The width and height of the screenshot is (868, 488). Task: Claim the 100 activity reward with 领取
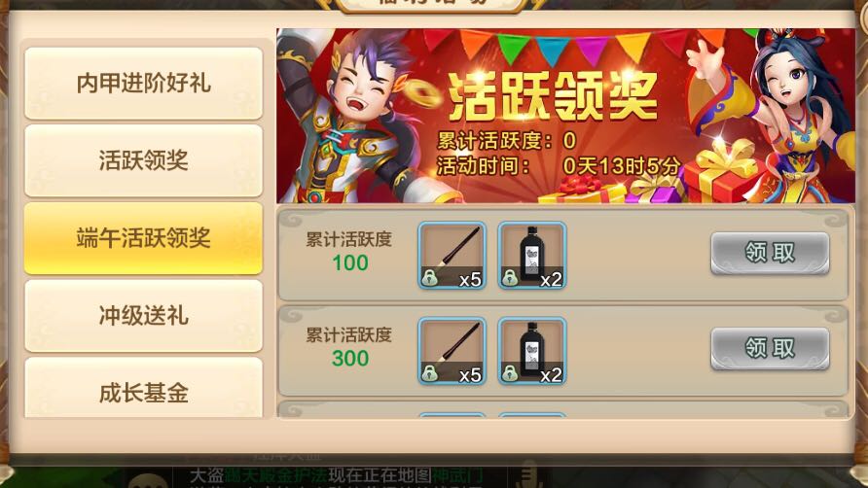point(770,253)
